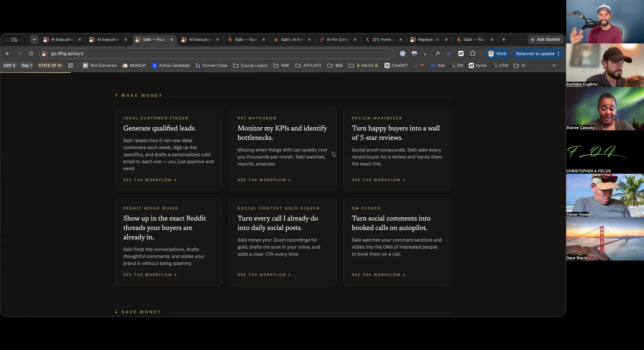Screen dimensions: 644x350
Task: Open the Meta Ads bookmark
Action: click(x=437, y=65)
